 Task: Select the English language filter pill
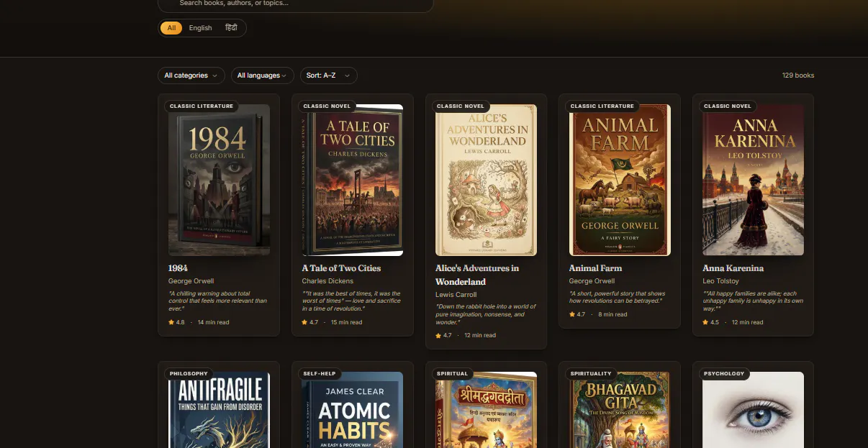pos(200,28)
